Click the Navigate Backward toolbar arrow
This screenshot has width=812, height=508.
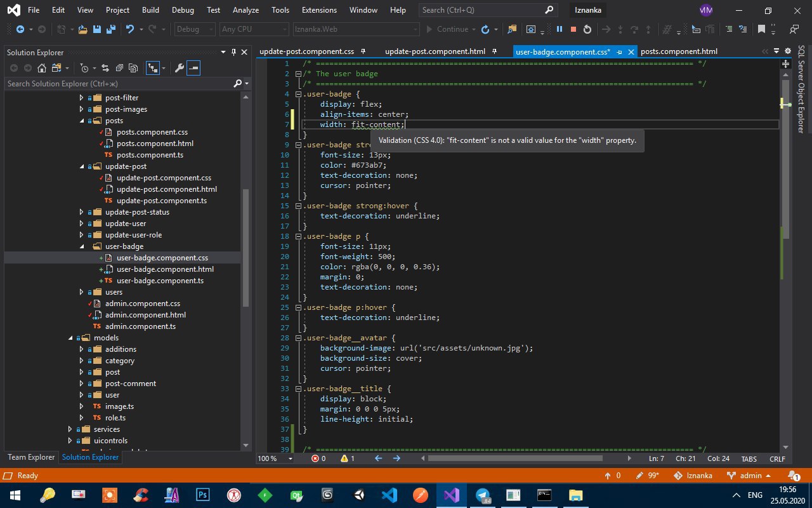tap(20, 29)
